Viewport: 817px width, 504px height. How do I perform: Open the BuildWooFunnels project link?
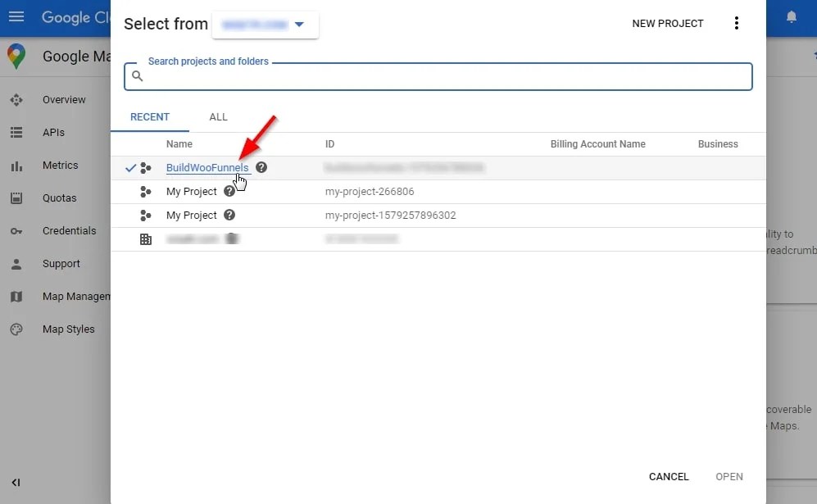[207, 167]
